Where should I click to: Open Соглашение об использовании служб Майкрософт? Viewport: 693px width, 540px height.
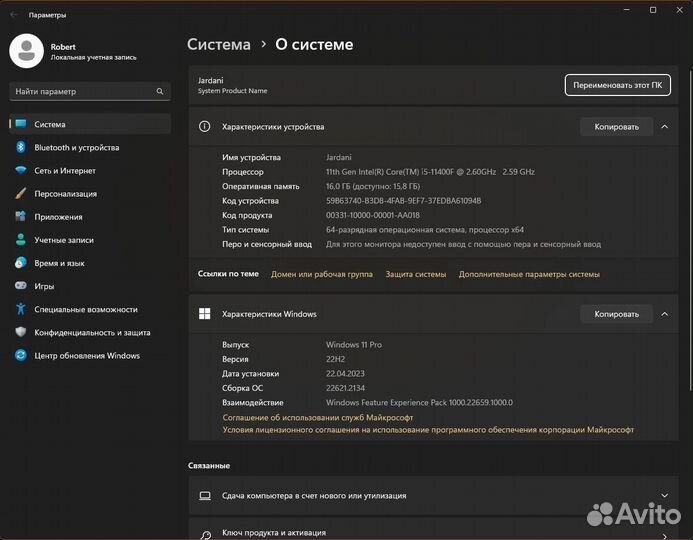click(x=318, y=417)
